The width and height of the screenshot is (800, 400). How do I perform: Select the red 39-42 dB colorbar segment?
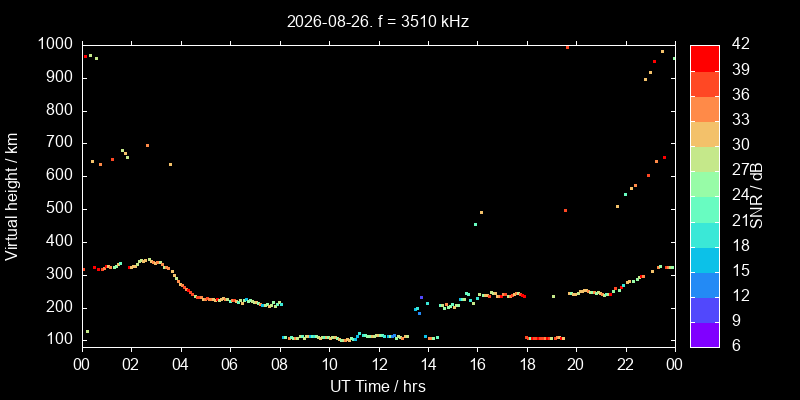pyautogui.click(x=705, y=58)
